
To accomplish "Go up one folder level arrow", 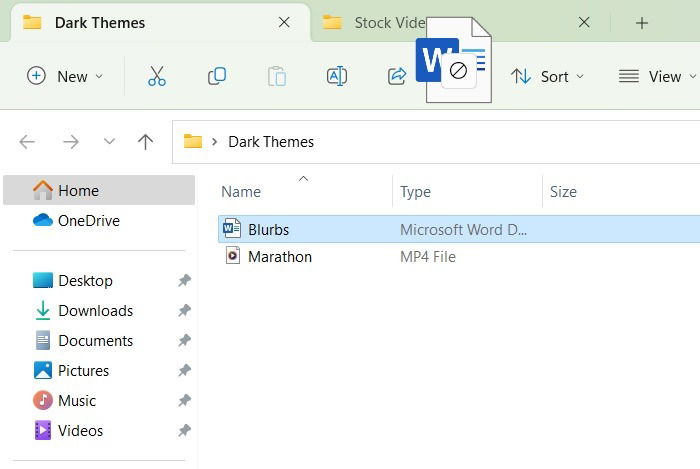I will [145, 142].
